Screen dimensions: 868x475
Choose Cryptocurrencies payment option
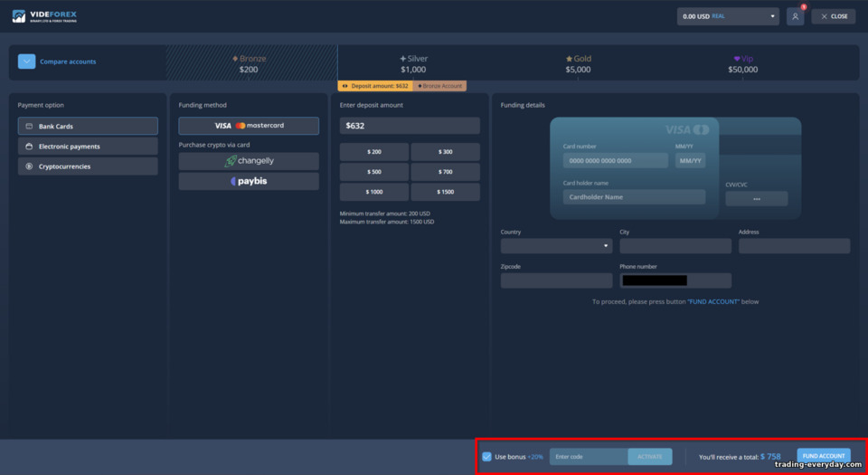88,166
